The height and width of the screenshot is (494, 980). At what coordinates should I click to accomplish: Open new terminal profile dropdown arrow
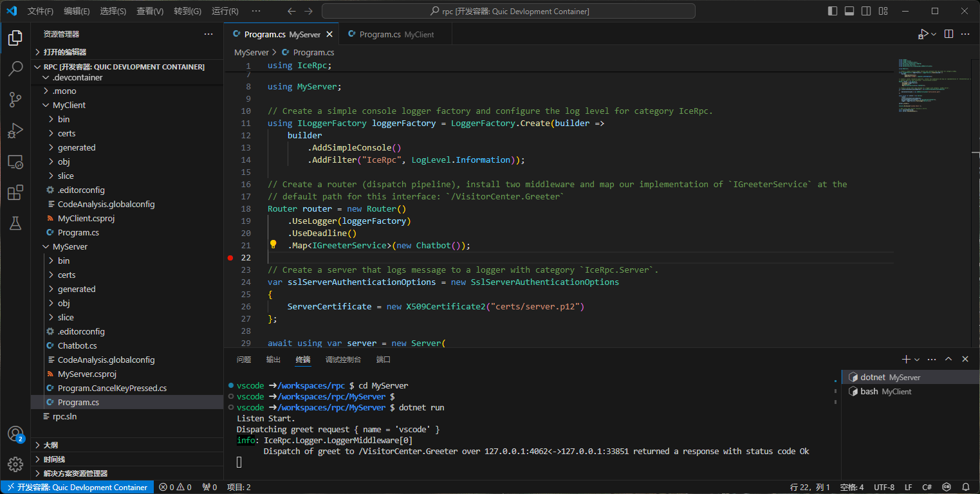(917, 360)
